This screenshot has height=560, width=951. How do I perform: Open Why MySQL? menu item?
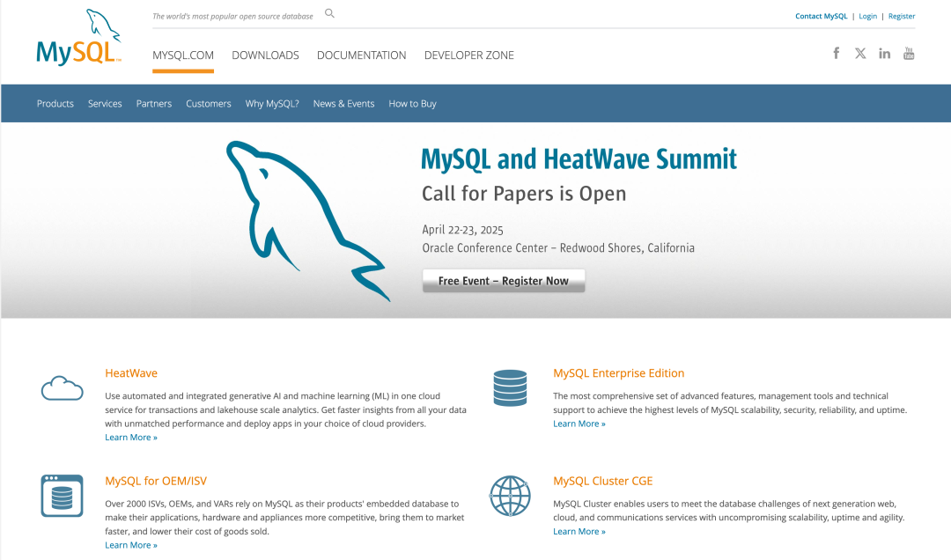coord(272,104)
